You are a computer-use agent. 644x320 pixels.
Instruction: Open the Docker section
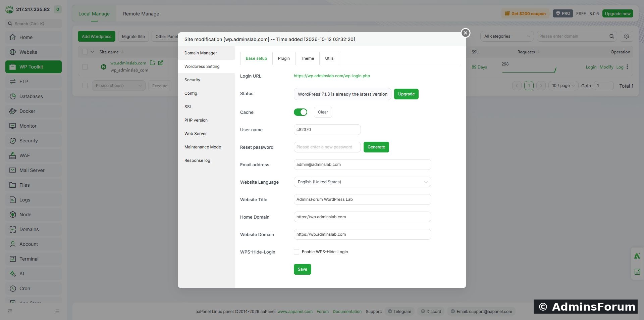point(34,111)
